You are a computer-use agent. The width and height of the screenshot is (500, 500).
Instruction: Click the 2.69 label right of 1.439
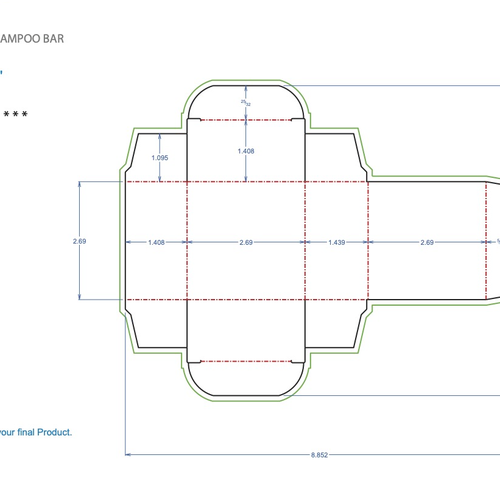click(x=427, y=242)
